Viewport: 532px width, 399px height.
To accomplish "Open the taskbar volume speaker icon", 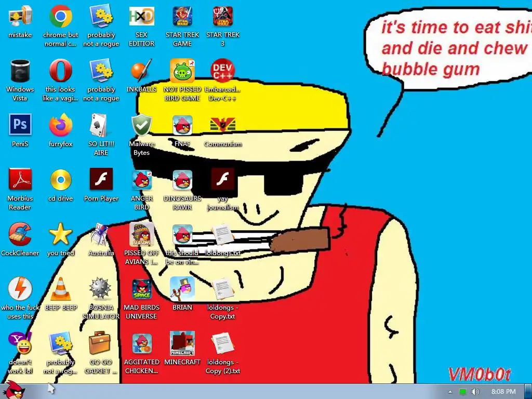I will [475, 392].
